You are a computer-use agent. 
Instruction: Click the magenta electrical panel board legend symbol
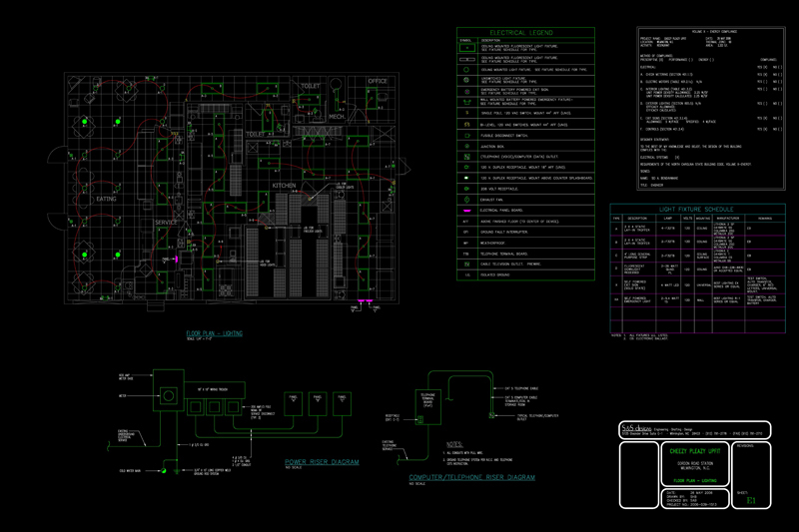(465, 210)
